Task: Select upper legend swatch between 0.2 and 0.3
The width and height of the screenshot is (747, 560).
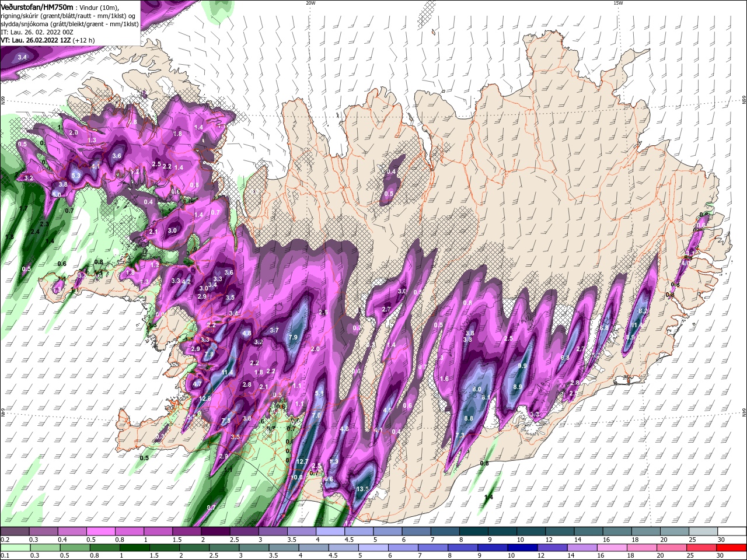Action: point(15,531)
